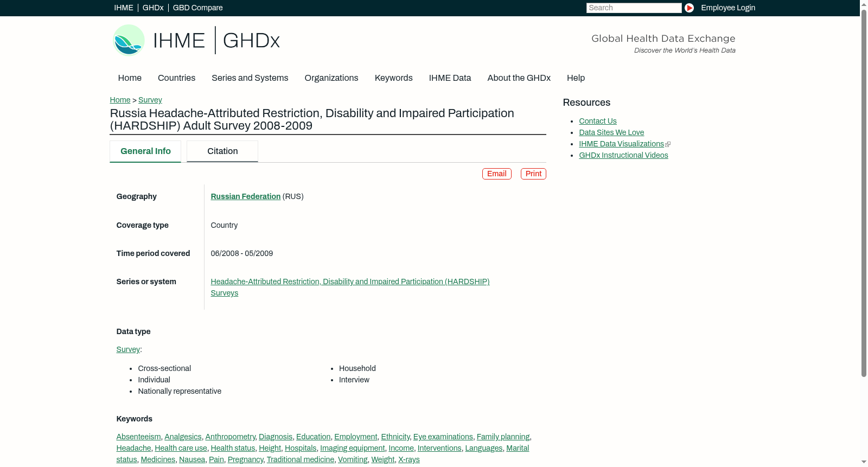Click the Vomiting keyword

353,460
